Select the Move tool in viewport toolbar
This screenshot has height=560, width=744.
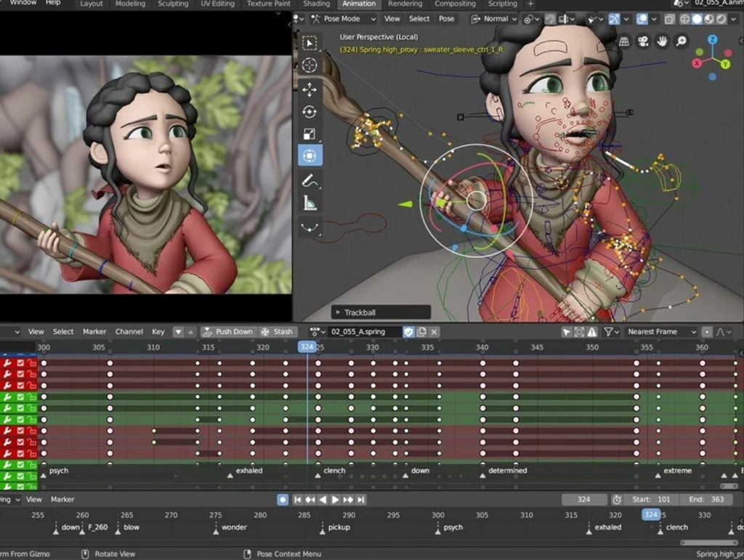[310, 89]
